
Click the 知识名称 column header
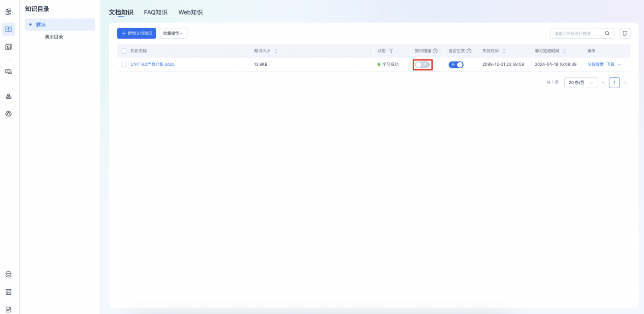click(139, 51)
